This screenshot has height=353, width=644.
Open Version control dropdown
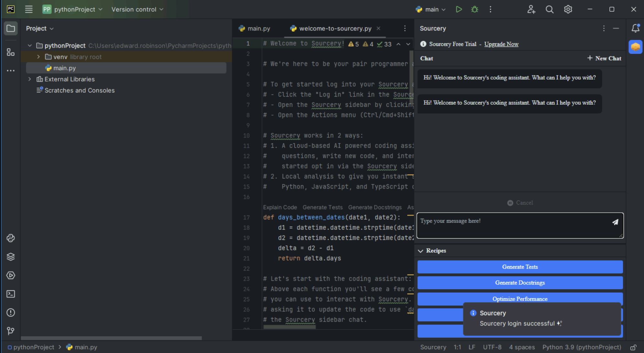137,9
